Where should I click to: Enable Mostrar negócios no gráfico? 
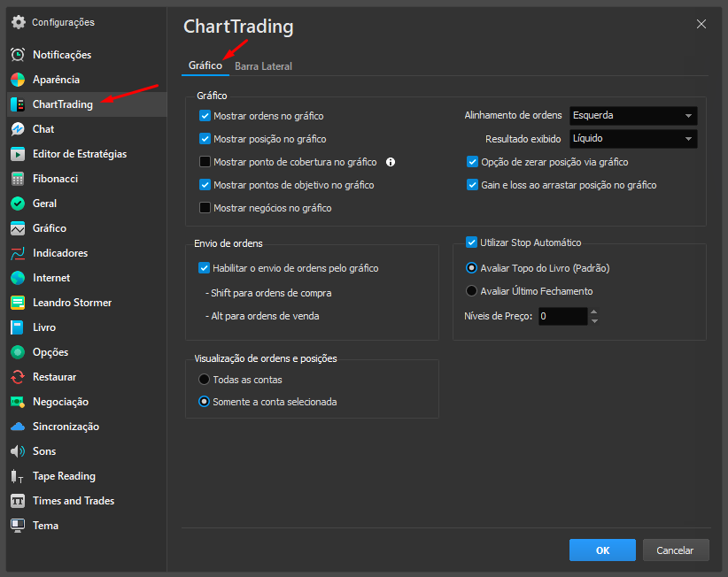205,208
